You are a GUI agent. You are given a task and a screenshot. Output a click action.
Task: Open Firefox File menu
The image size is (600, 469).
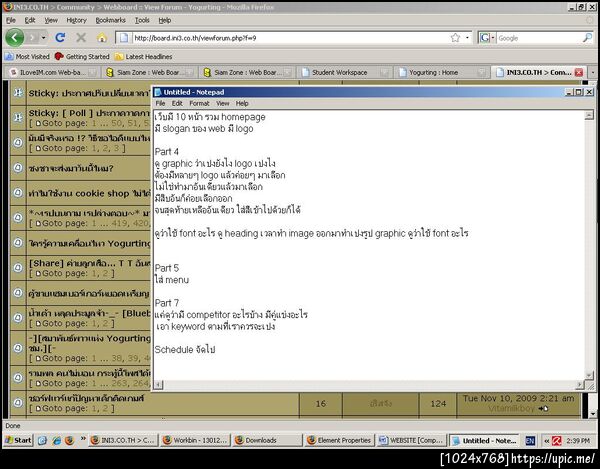pos(11,20)
